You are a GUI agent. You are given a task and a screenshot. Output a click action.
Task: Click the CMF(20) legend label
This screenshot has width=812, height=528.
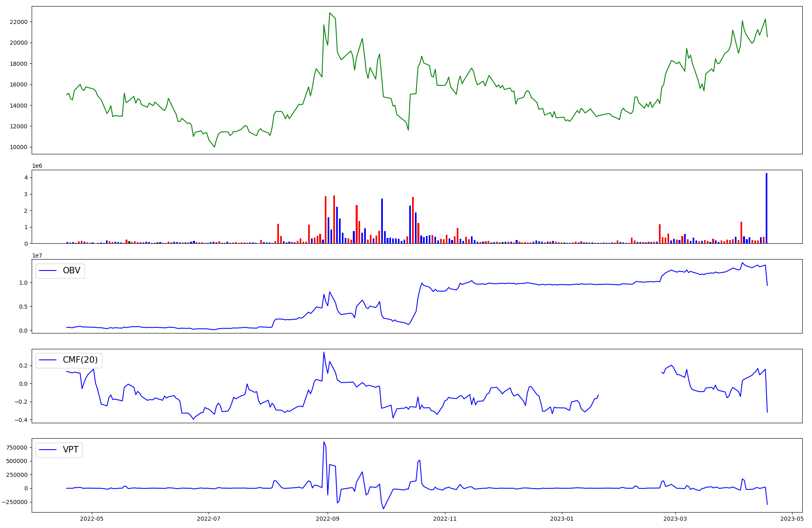coord(80,360)
